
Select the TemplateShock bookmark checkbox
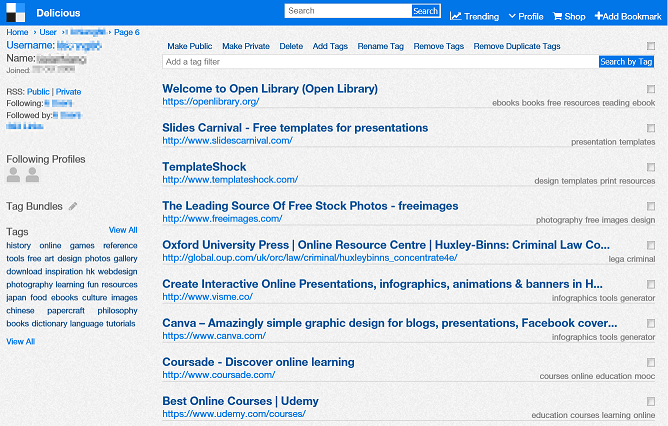651,167
